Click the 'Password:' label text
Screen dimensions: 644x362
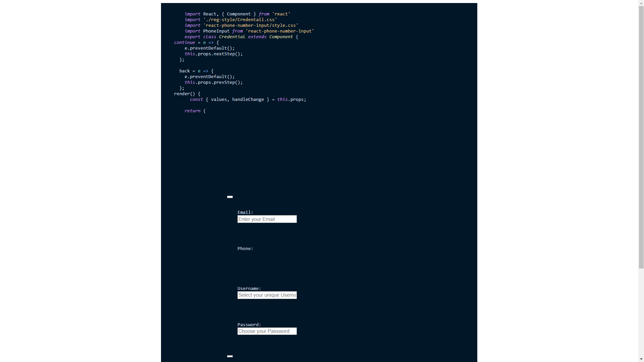pos(249,325)
